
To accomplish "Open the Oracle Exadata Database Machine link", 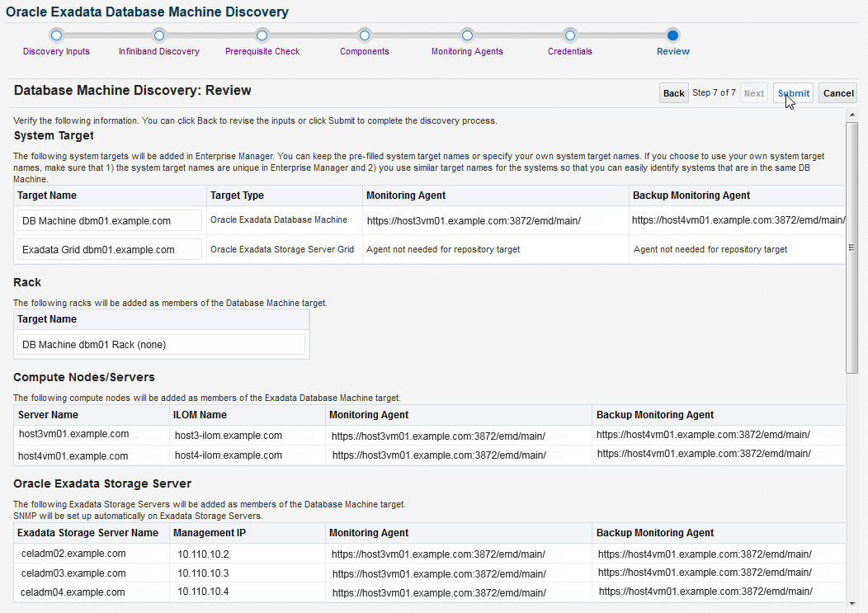I will pos(278,220).
